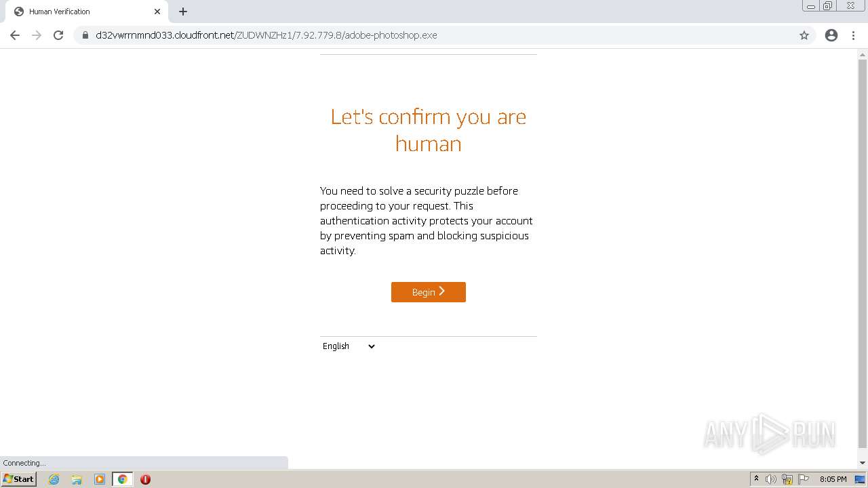Click the orange Begin button
The image size is (868, 488).
tap(429, 292)
